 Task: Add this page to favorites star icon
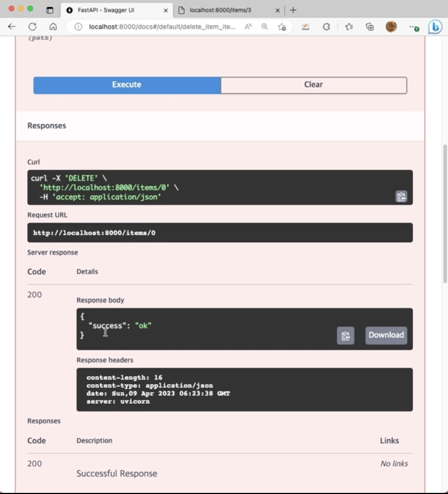[282, 27]
